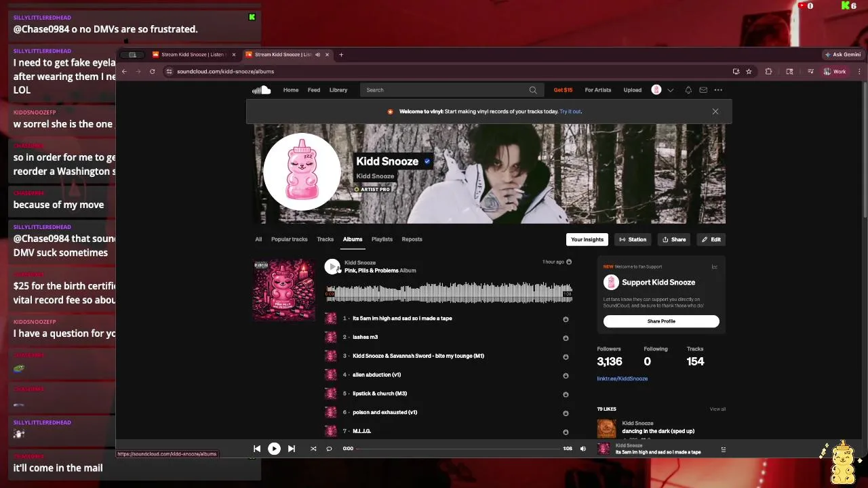868x488 pixels.
Task: Click View all next to 79 Likes
Action: (717, 409)
